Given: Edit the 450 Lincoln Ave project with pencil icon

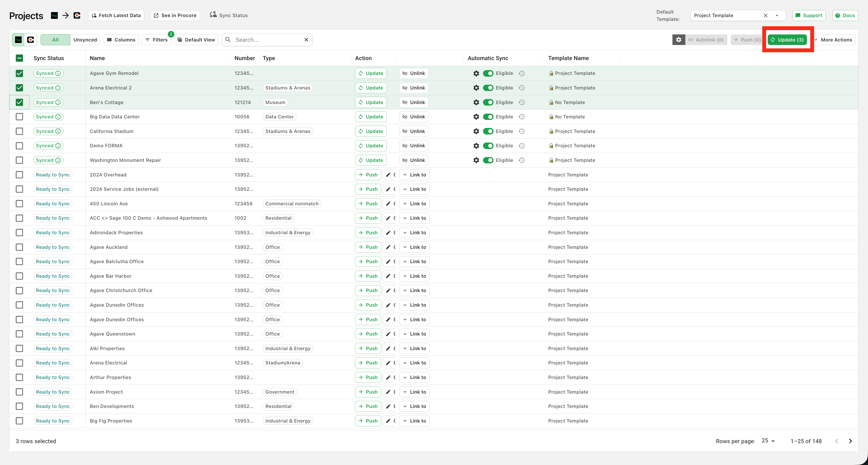Looking at the screenshot, I should (x=389, y=204).
